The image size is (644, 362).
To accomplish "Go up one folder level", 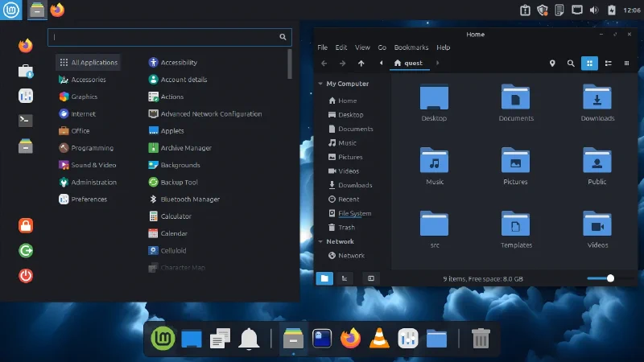I will 361,64.
